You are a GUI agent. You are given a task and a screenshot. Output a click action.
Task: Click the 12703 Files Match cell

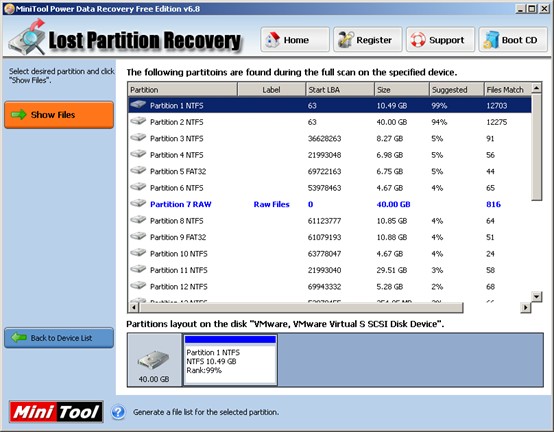pyautogui.click(x=496, y=105)
